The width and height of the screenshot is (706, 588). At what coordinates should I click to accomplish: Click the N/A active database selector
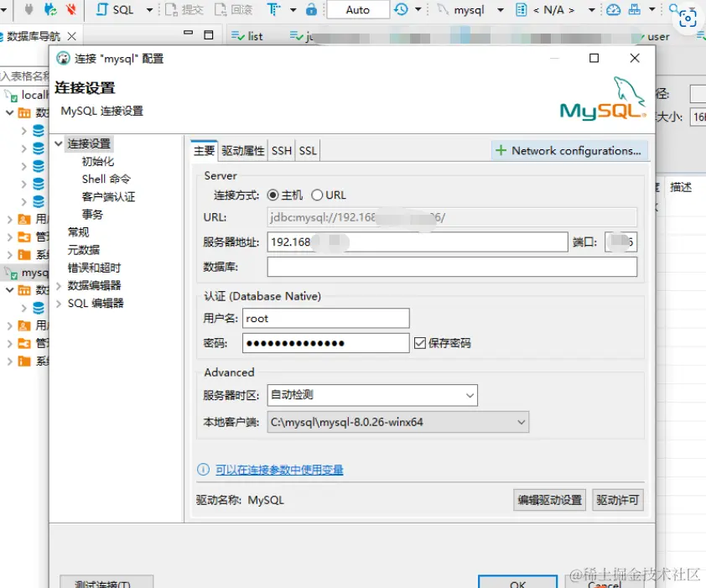546,10
